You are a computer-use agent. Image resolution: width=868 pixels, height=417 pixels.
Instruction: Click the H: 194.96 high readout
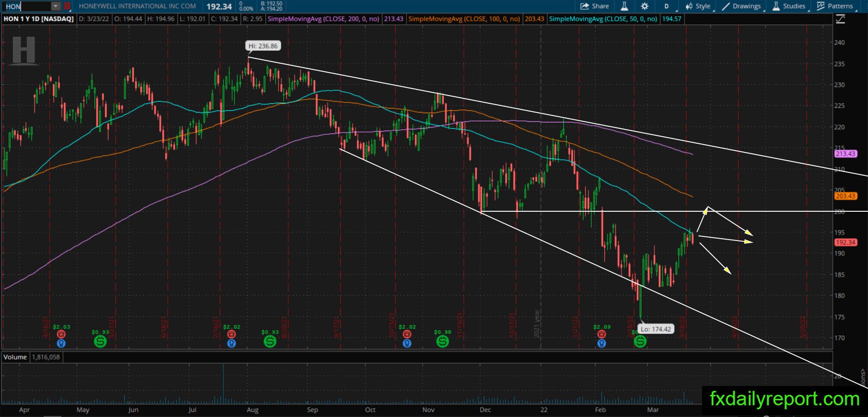pos(161,19)
